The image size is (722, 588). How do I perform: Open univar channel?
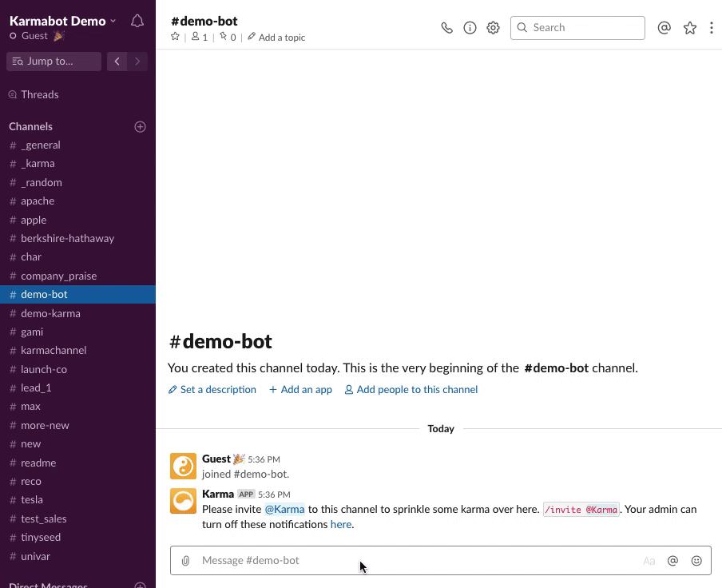tap(77, 556)
